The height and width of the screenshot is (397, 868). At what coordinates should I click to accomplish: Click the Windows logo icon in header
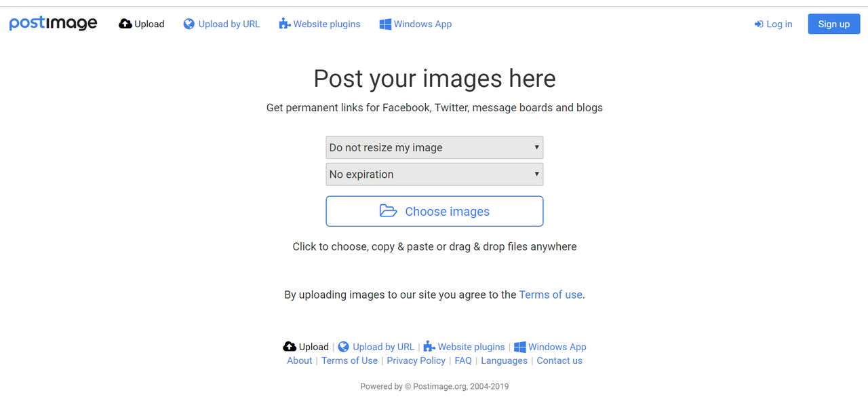(385, 24)
